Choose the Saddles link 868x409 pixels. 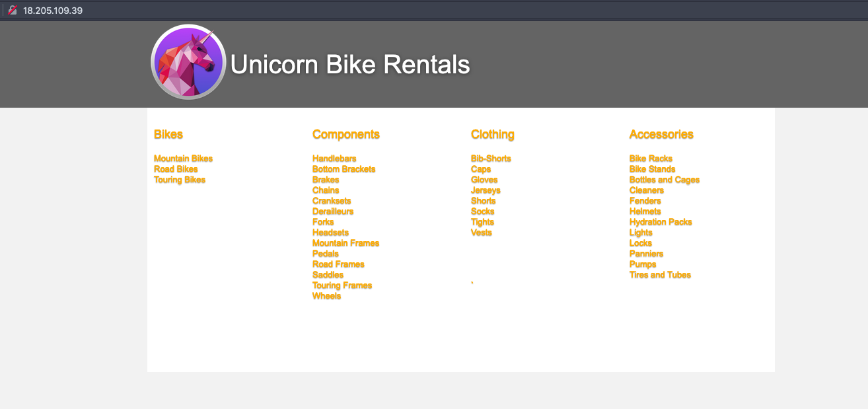tap(328, 275)
